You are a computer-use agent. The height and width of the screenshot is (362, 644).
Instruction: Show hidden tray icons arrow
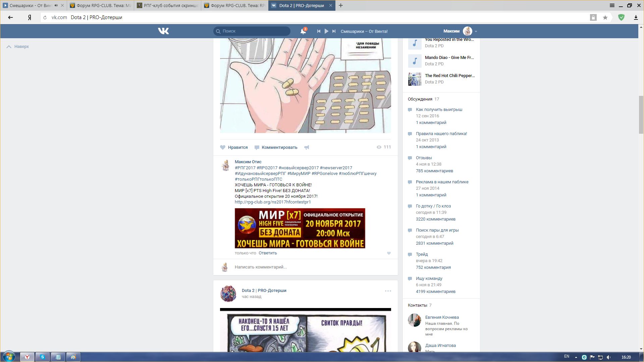[576, 357]
